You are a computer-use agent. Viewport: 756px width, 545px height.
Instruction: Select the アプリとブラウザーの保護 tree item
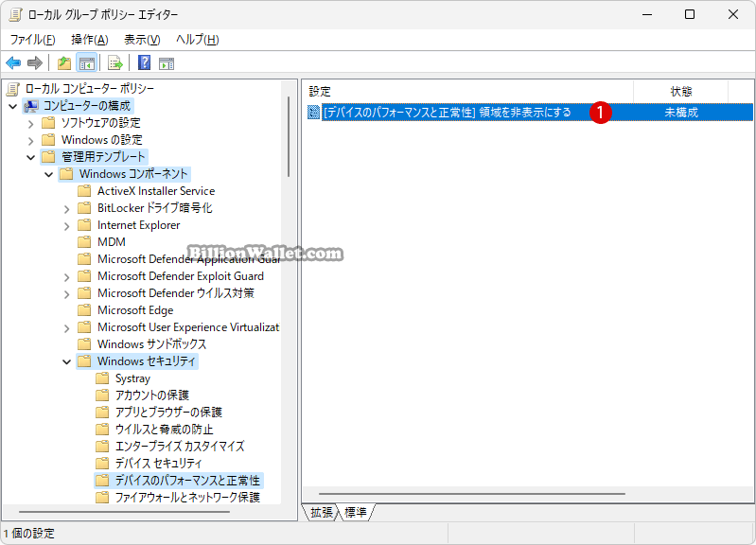(x=168, y=412)
